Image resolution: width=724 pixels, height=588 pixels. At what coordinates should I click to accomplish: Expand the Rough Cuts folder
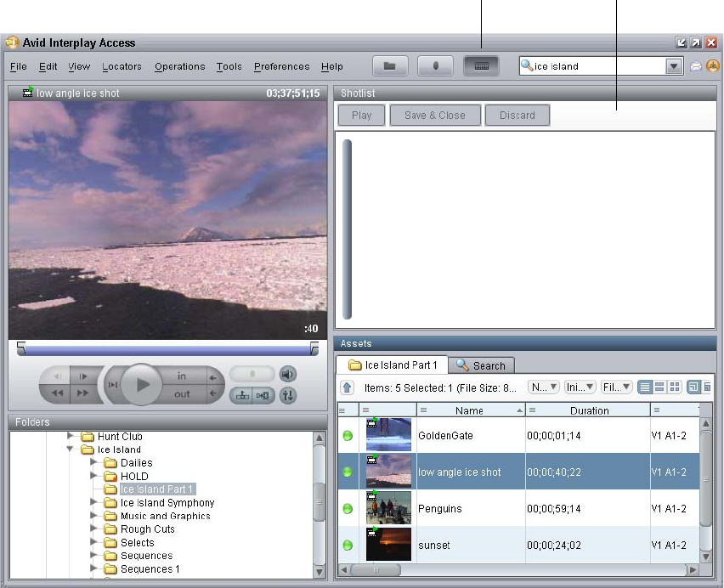93,528
